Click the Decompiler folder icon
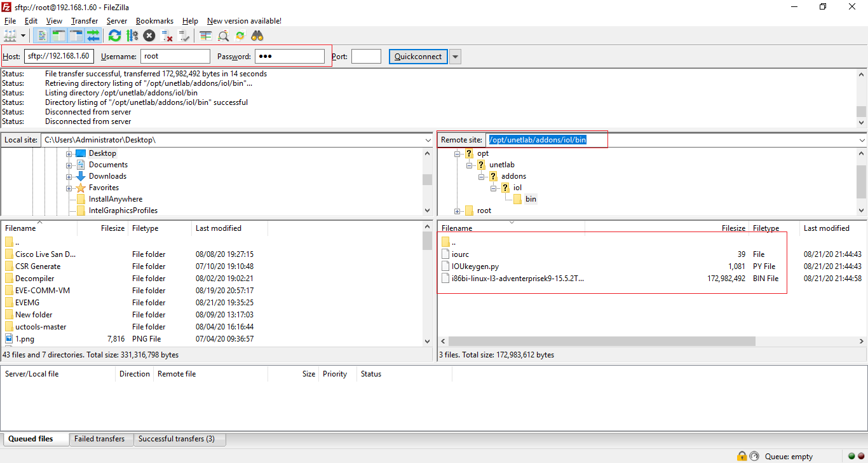 point(9,279)
